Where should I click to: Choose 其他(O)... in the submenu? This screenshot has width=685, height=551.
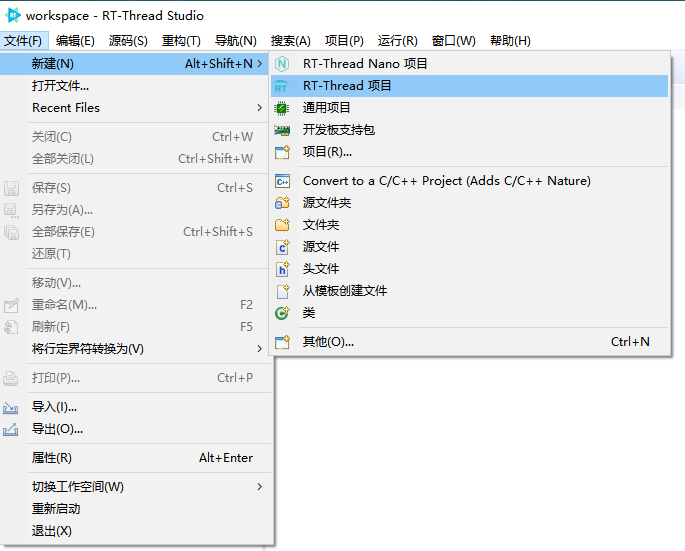coord(469,342)
